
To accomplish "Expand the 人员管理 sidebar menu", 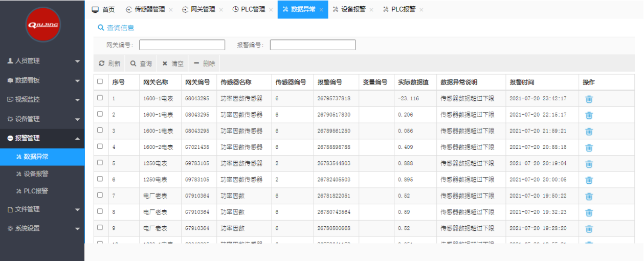I will pos(42,61).
